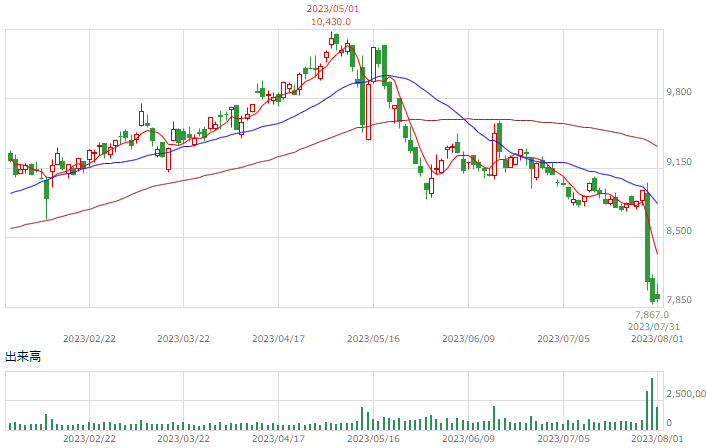Click the 0 volume axis label

(x=669, y=422)
